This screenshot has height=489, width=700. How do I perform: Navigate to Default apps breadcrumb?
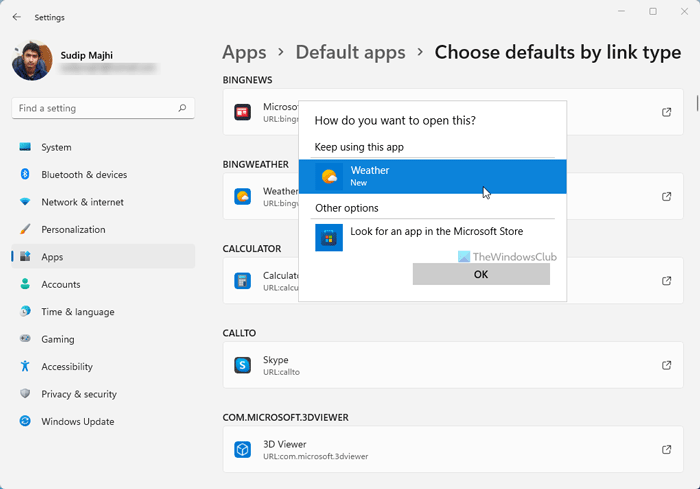[x=350, y=52]
